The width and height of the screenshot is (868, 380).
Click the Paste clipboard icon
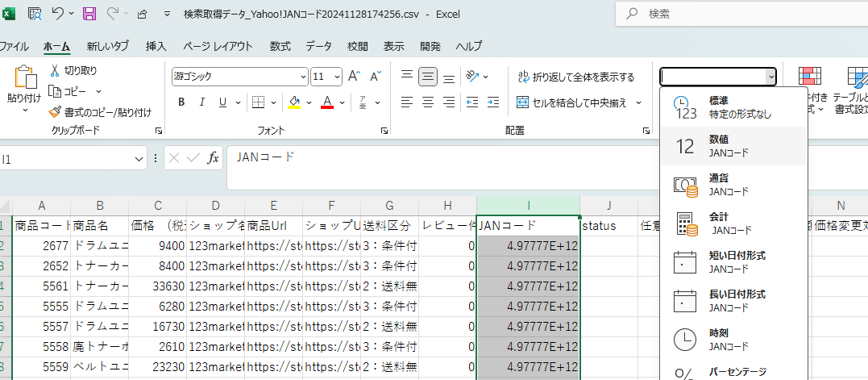point(26,77)
